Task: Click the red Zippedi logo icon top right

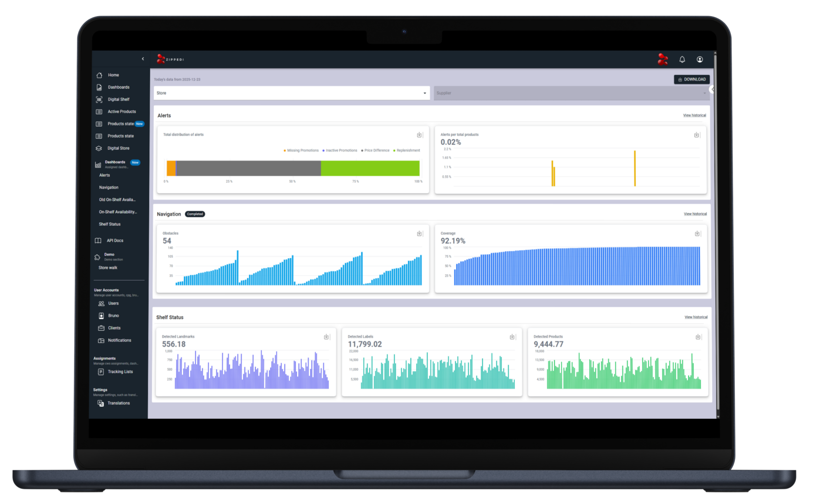Action: tap(662, 59)
